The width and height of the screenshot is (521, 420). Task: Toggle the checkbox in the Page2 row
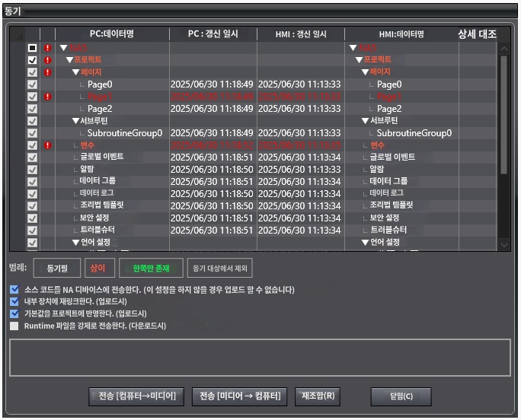click(x=32, y=109)
